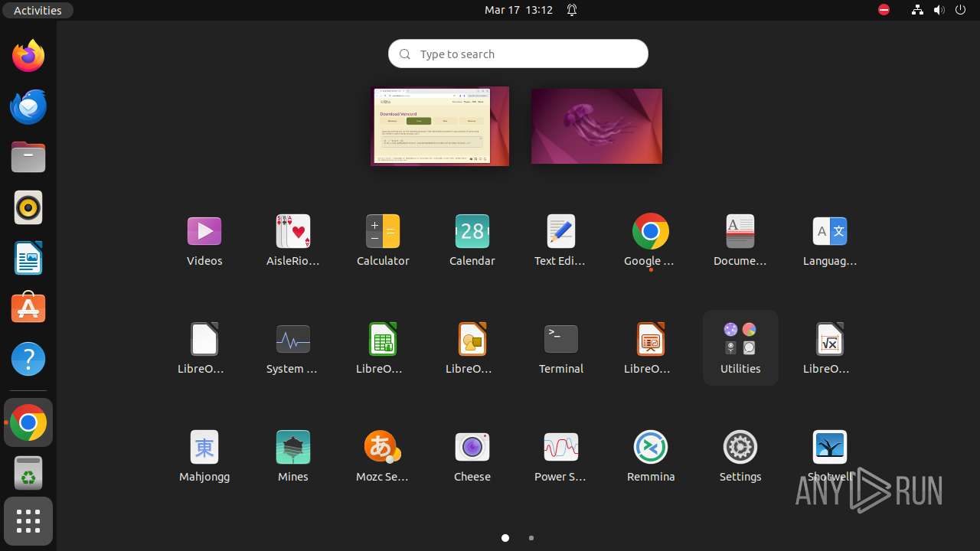Launch Text Editor from app grid

561,240
